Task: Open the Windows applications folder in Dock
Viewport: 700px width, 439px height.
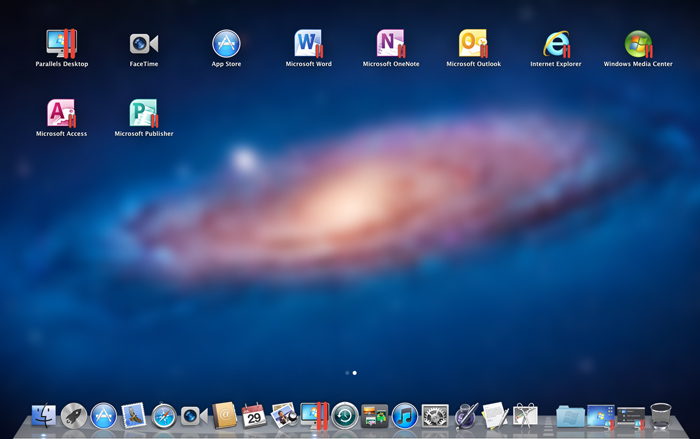Action: (x=571, y=417)
